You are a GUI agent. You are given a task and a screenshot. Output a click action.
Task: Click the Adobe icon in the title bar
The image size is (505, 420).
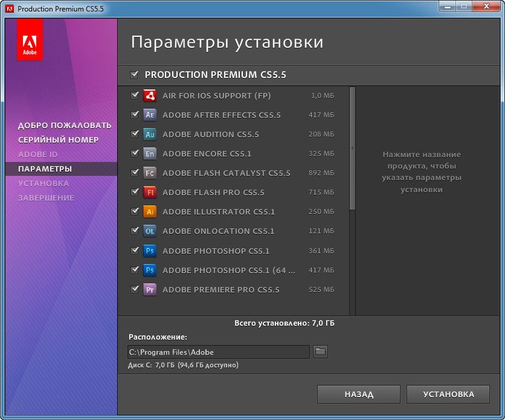(x=10, y=8)
